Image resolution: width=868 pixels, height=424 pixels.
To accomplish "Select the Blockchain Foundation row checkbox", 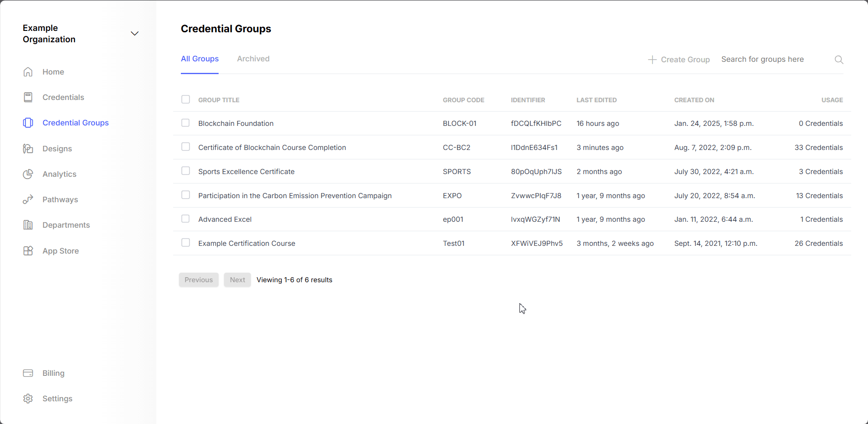I will point(185,123).
